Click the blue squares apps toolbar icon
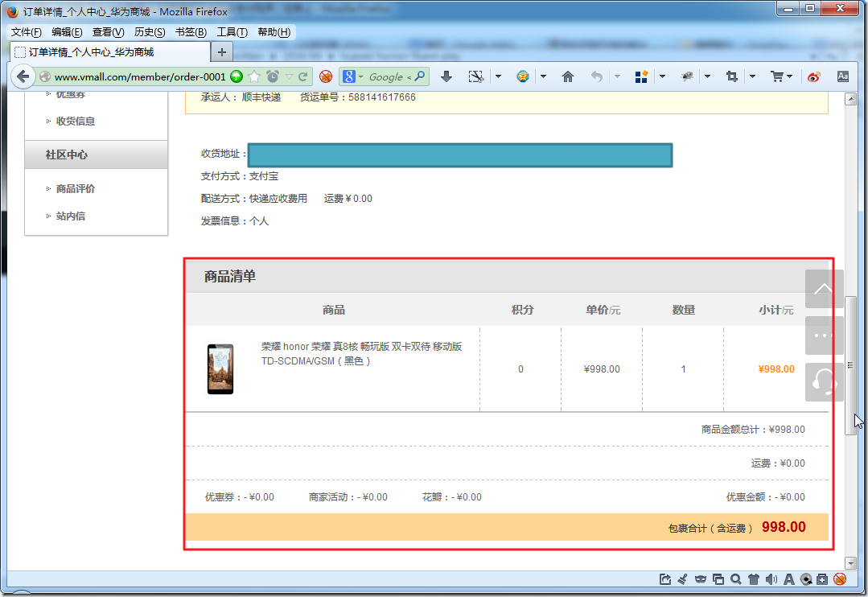 (x=641, y=76)
